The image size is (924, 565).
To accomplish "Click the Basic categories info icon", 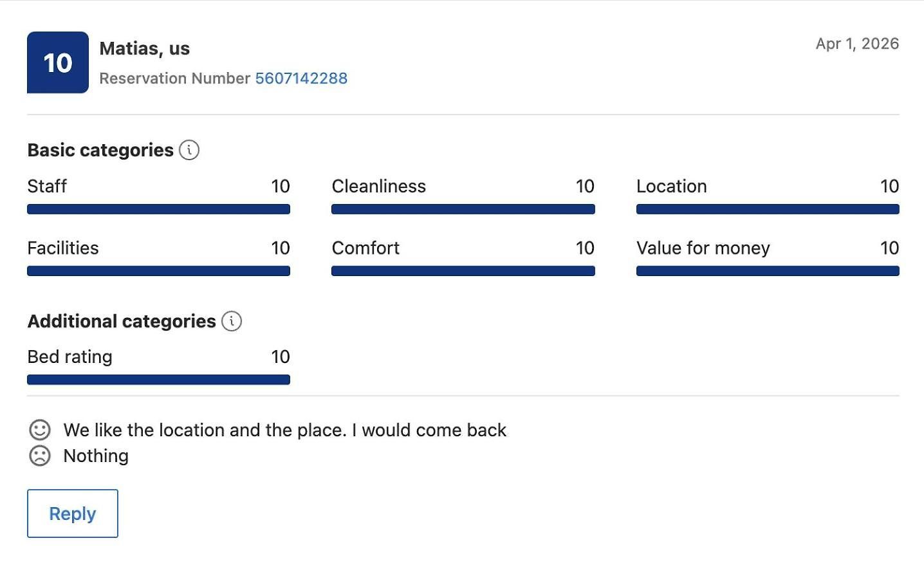I will [x=189, y=150].
